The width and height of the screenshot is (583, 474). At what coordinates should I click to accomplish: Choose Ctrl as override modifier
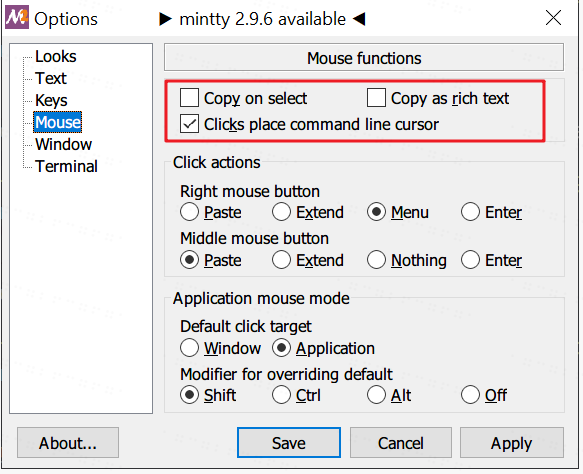(296, 395)
